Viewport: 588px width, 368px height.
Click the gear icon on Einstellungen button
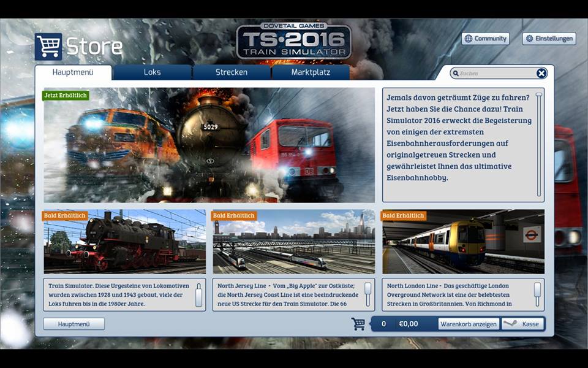point(529,38)
